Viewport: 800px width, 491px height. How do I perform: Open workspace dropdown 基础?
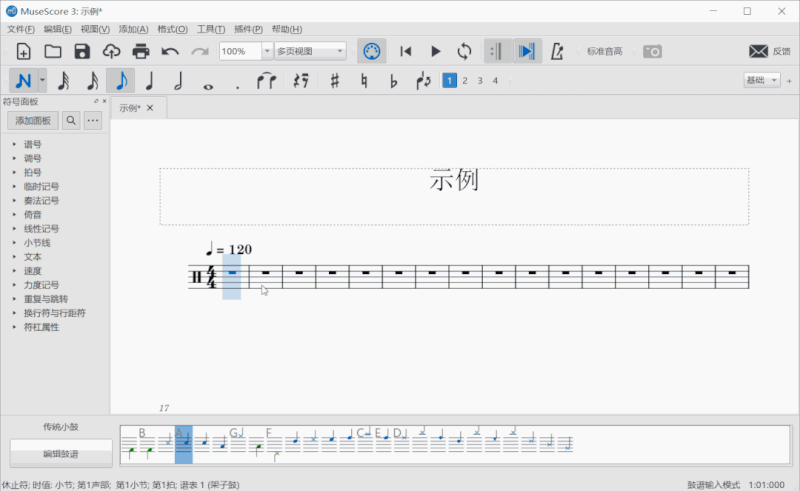pos(762,80)
